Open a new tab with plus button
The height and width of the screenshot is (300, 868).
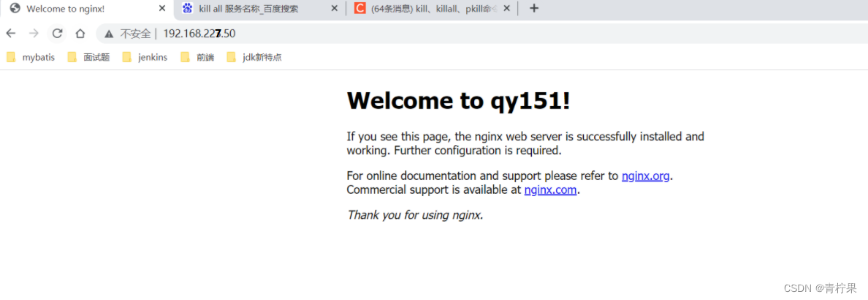coord(533,8)
